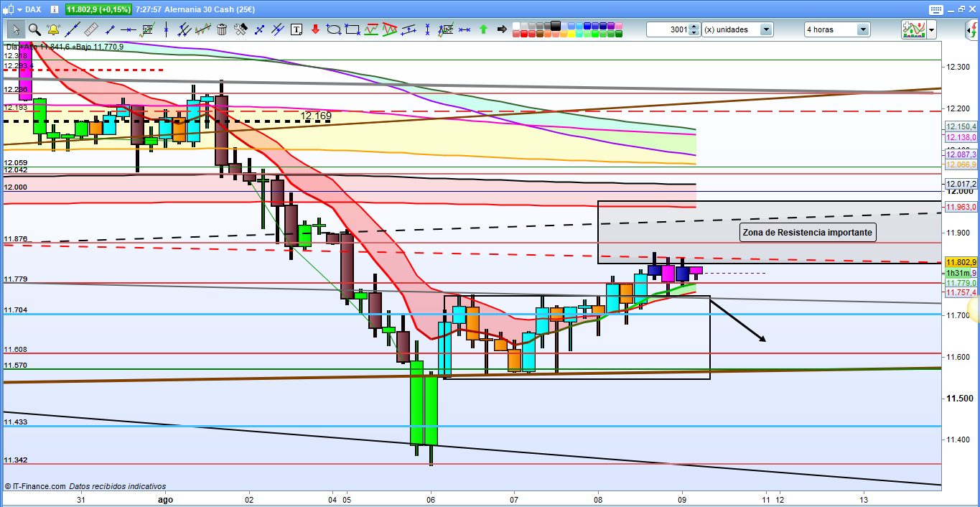Viewport: 980px width, 507px height.
Task: Click the units field showing 3001
Action: 668,29
